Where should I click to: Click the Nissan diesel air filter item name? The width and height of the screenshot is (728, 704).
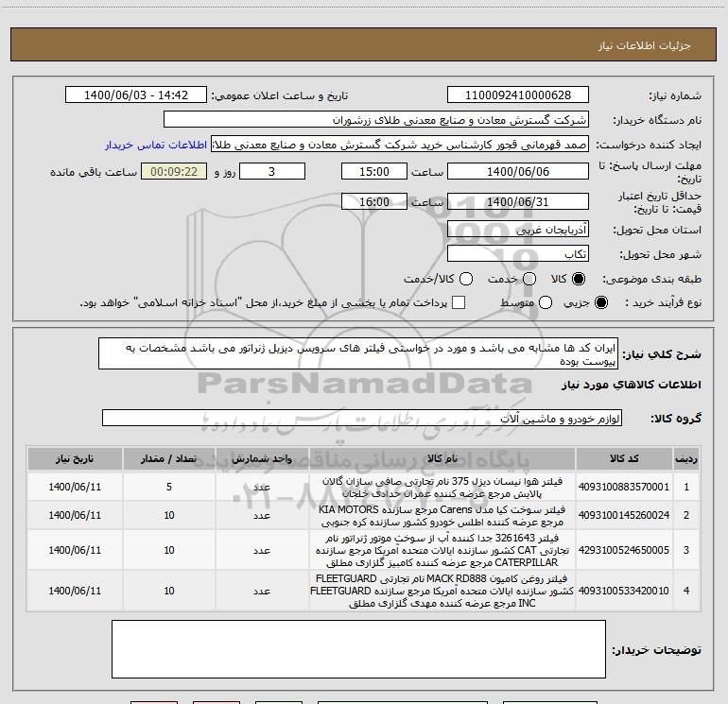tap(442, 488)
